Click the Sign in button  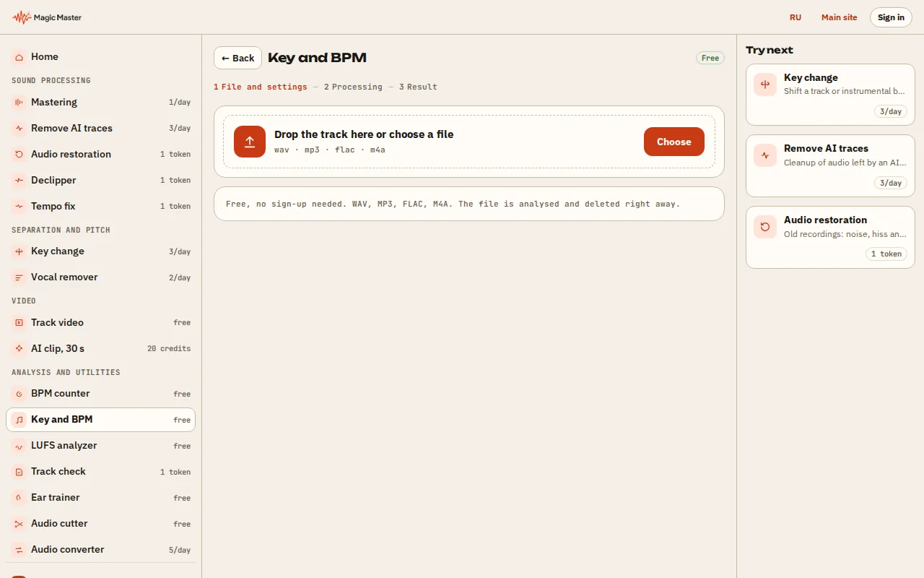(891, 17)
